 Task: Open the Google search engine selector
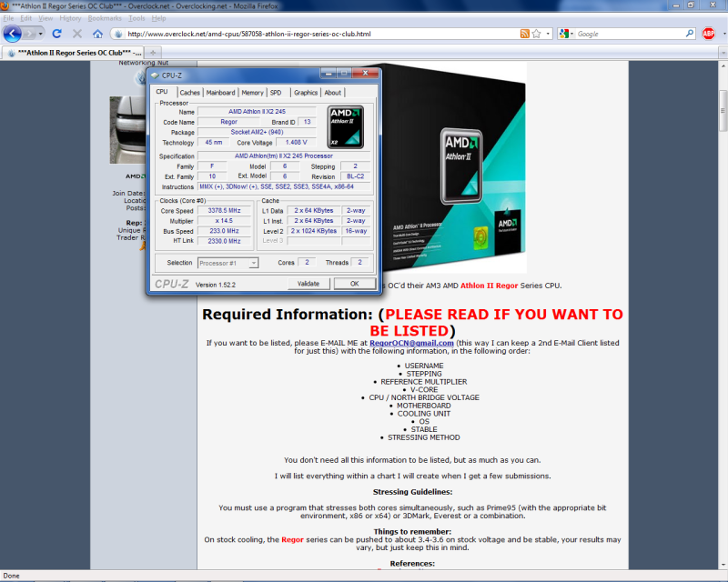[x=566, y=34]
